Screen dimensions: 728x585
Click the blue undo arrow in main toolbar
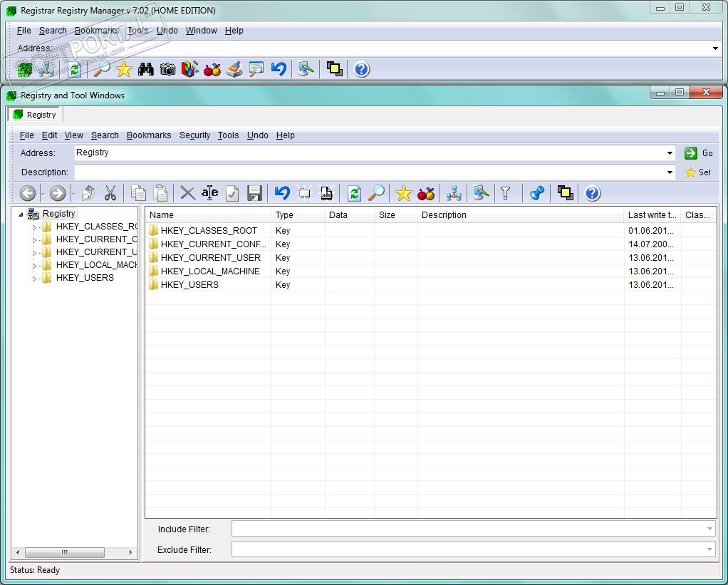click(x=279, y=70)
